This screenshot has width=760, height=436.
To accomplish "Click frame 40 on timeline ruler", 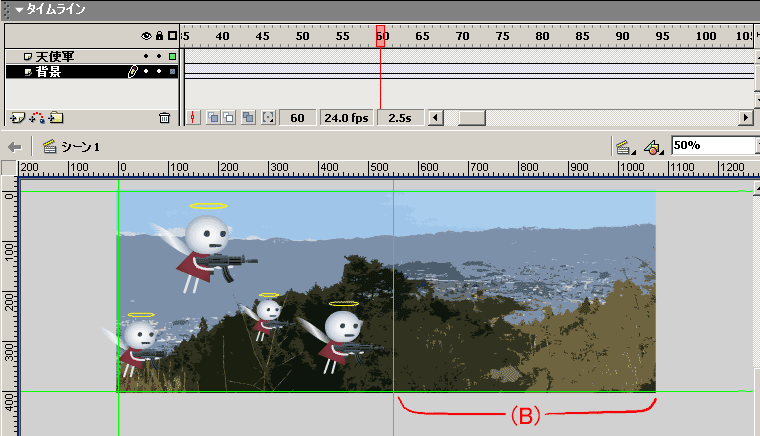I will tap(222, 36).
